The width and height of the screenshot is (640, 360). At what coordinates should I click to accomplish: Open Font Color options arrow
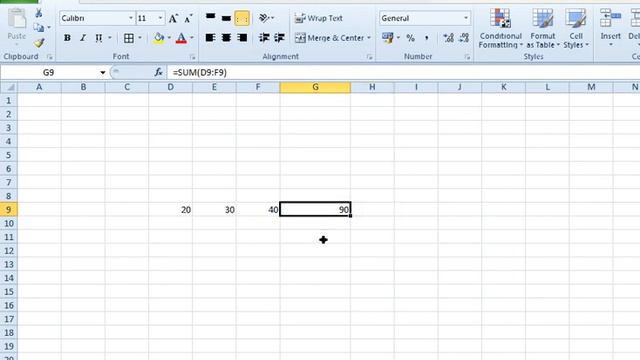click(x=192, y=38)
